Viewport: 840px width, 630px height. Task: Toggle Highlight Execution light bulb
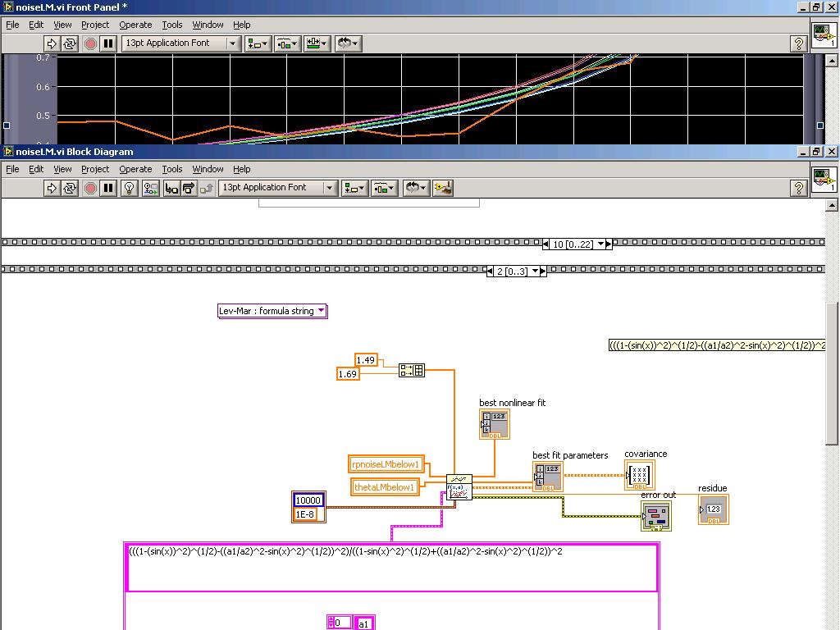pos(129,188)
